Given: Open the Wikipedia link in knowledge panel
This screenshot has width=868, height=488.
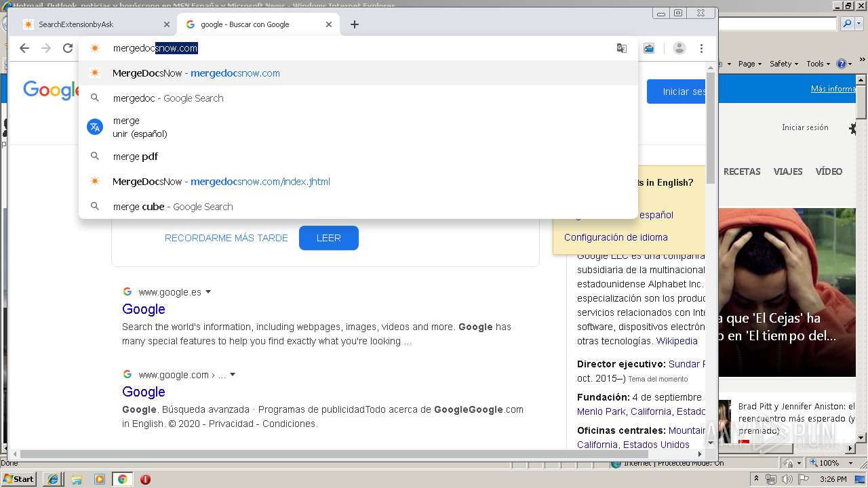Looking at the screenshot, I should (x=677, y=341).
